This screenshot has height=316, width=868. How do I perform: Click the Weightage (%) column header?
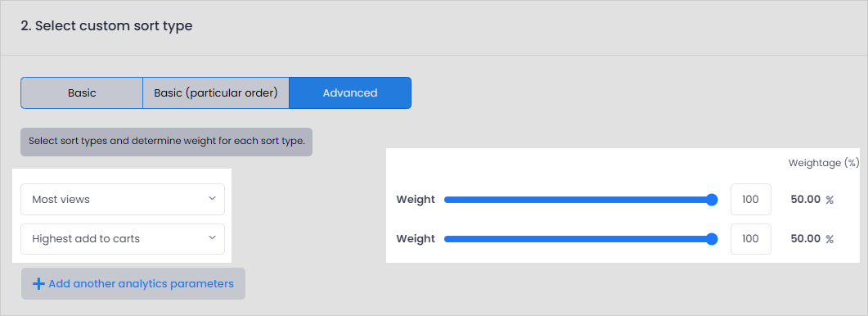point(824,163)
